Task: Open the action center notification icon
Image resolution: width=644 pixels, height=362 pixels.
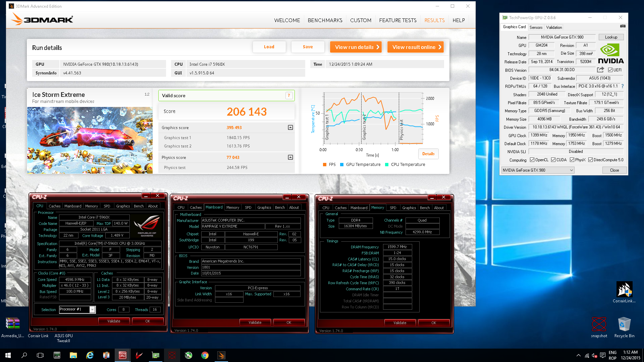Action: tap(602, 355)
